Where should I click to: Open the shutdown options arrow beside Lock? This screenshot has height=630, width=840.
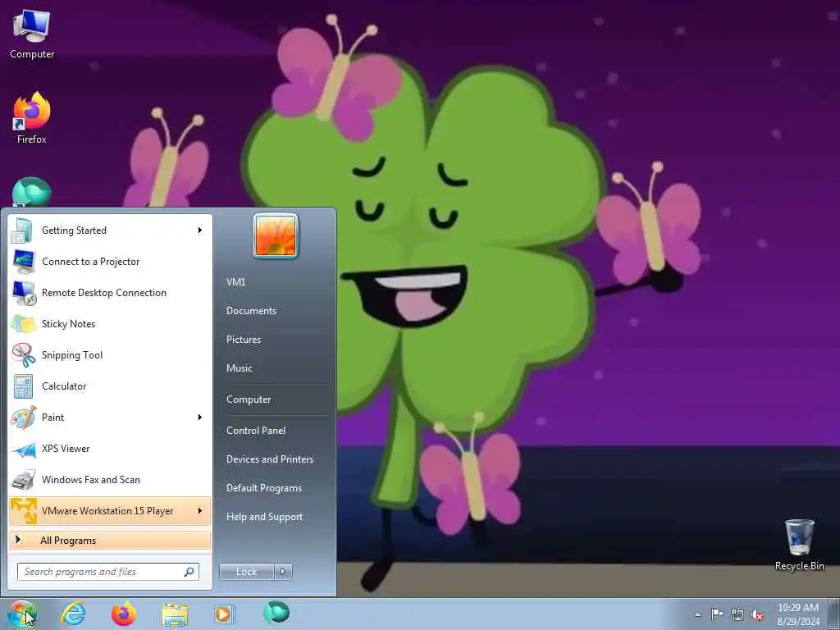(x=283, y=572)
